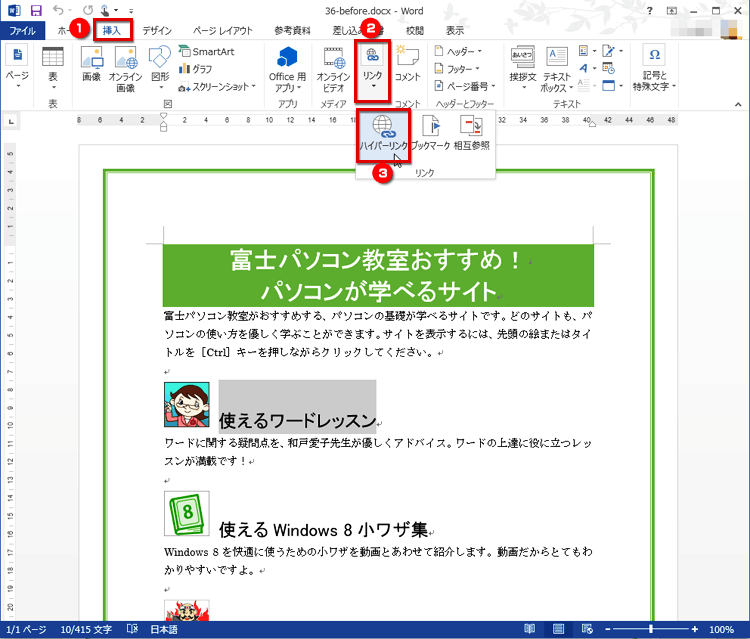Insert a グラフ (Chart)

[x=195, y=69]
